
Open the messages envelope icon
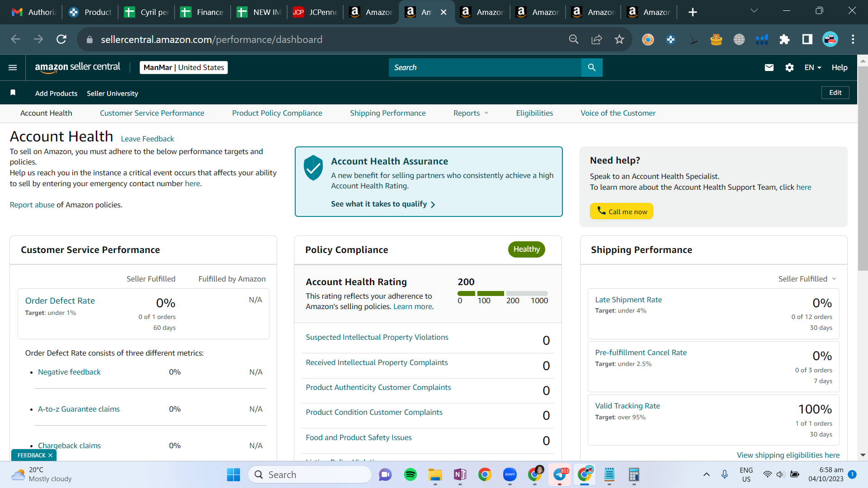coord(769,68)
